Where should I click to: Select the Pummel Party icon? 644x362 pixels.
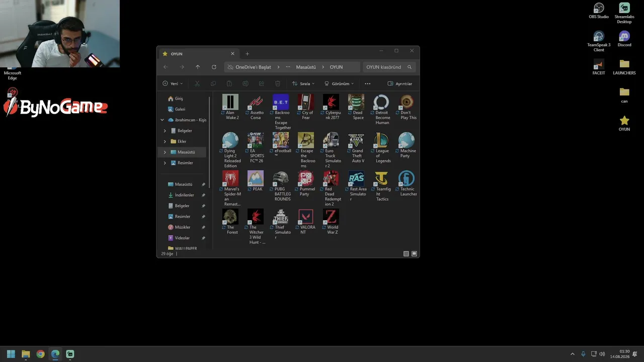pos(306,178)
